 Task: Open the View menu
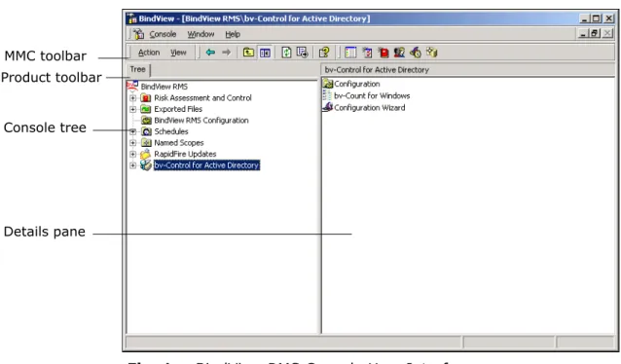tap(178, 53)
